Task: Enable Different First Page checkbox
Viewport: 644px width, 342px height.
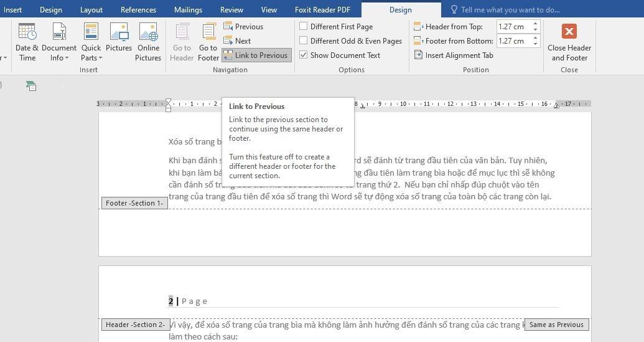Action: pos(304,26)
